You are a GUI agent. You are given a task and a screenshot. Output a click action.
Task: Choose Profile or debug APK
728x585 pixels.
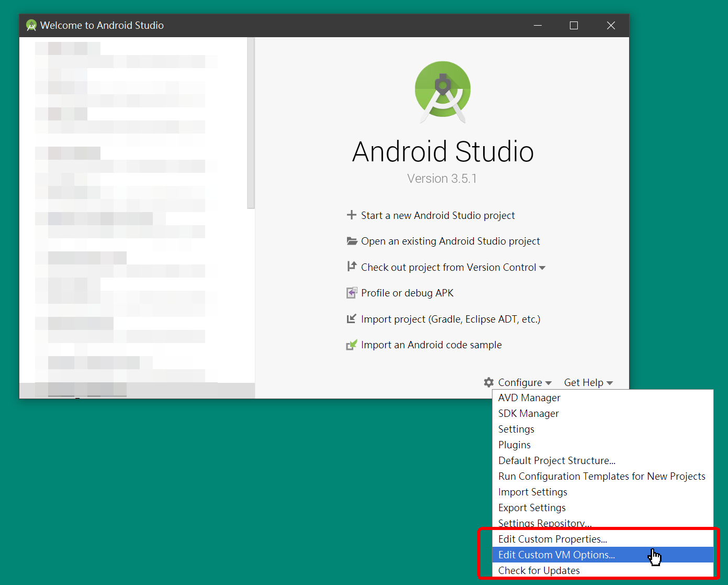point(407,293)
